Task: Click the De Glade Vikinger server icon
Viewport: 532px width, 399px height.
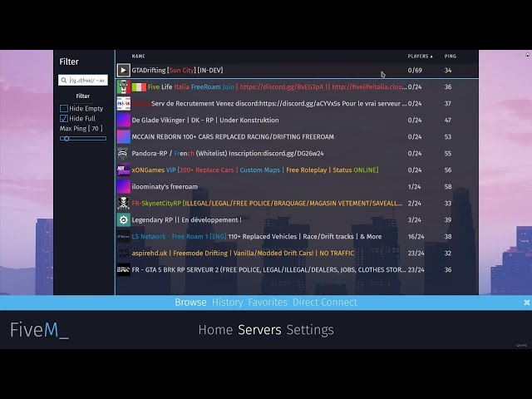Action: (124, 120)
